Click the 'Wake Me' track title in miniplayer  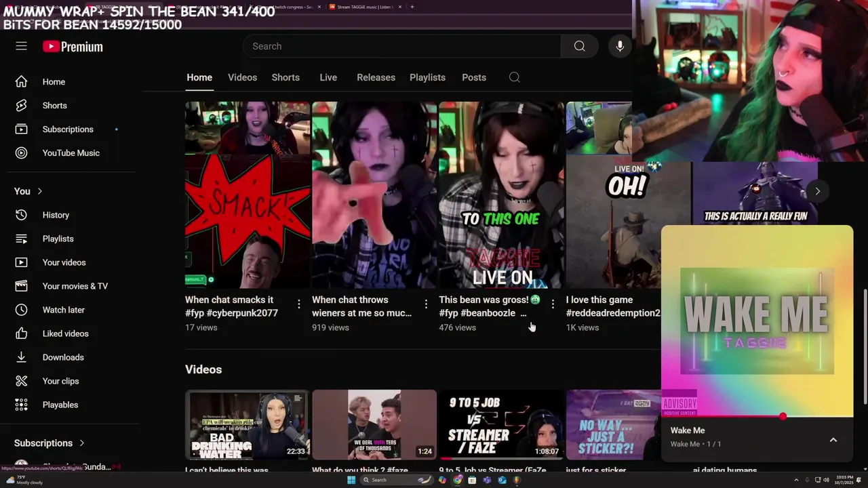(x=688, y=430)
